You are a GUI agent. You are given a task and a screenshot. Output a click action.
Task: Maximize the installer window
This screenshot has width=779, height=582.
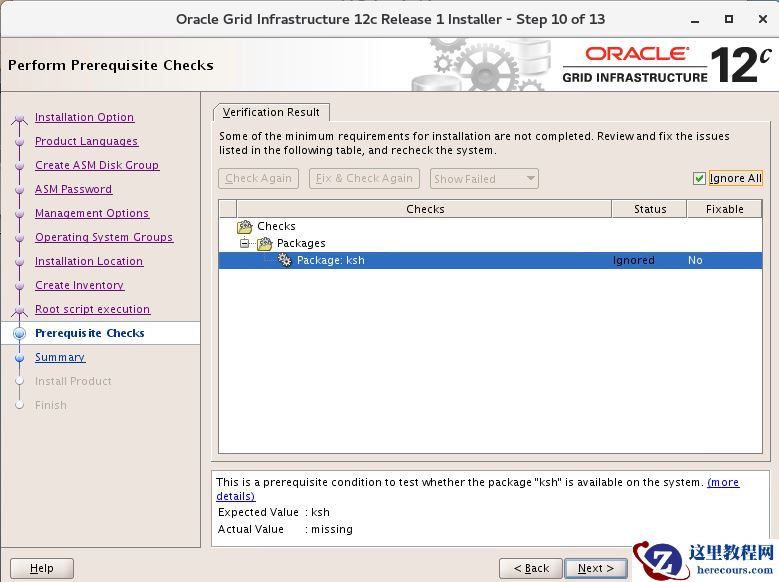point(729,19)
